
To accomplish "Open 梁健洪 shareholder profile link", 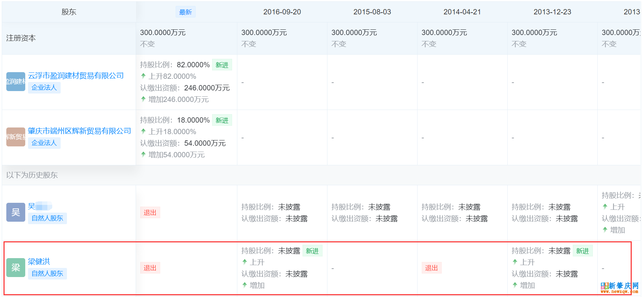I will pos(39,262).
